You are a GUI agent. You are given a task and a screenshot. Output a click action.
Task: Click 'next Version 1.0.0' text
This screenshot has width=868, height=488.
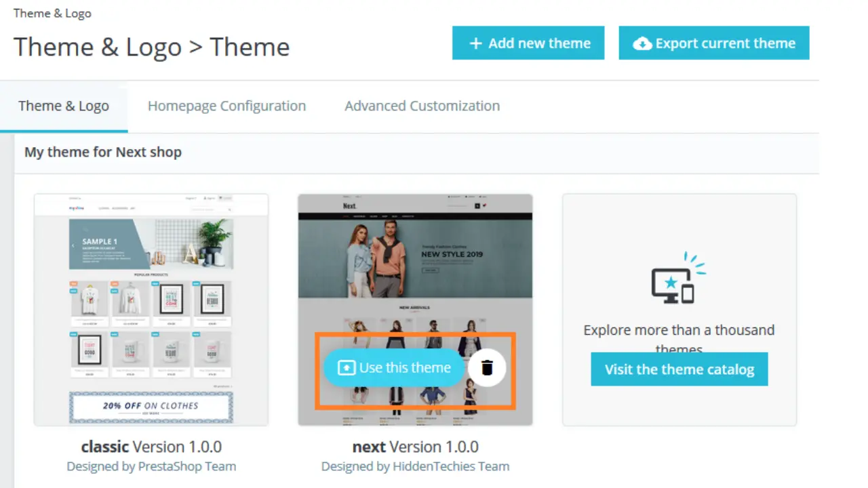(x=415, y=447)
